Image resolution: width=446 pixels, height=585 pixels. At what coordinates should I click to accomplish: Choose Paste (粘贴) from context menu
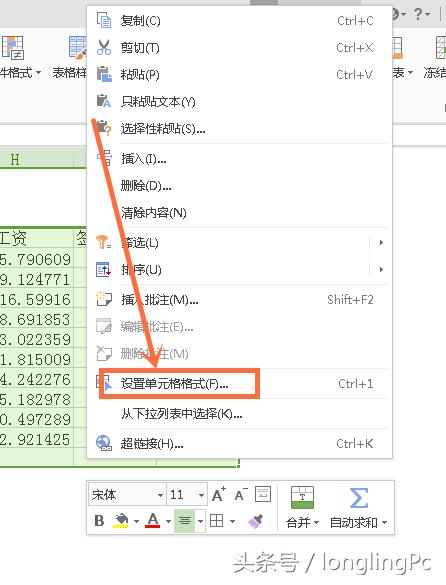239,74
